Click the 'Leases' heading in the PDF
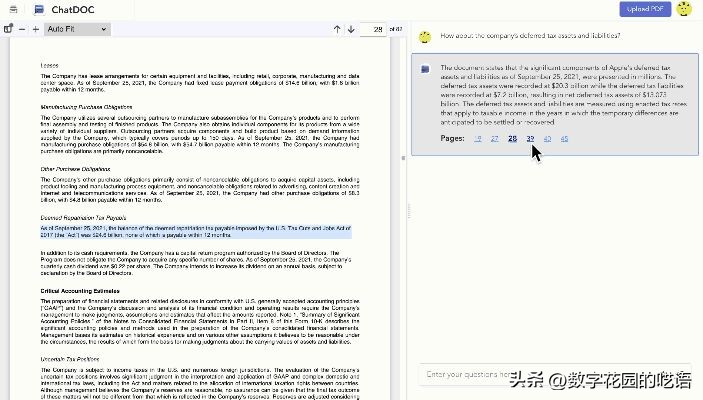The image size is (703, 400). click(x=49, y=65)
